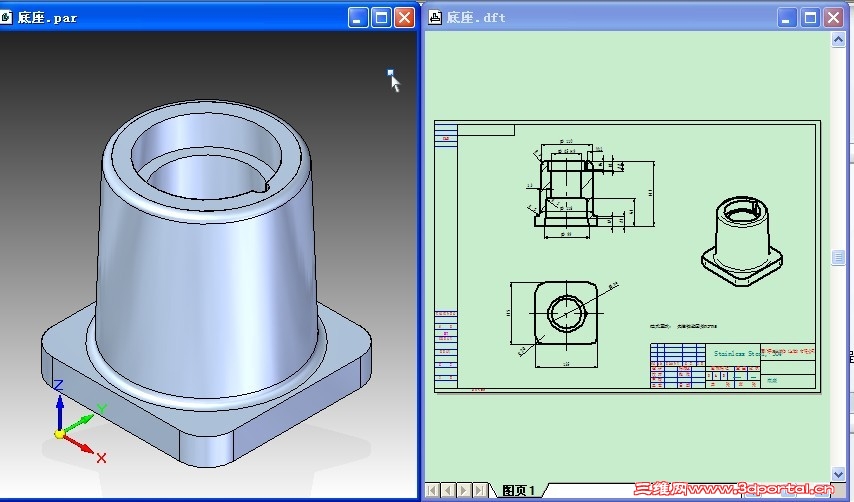Select the 3D base part model body

206,283
